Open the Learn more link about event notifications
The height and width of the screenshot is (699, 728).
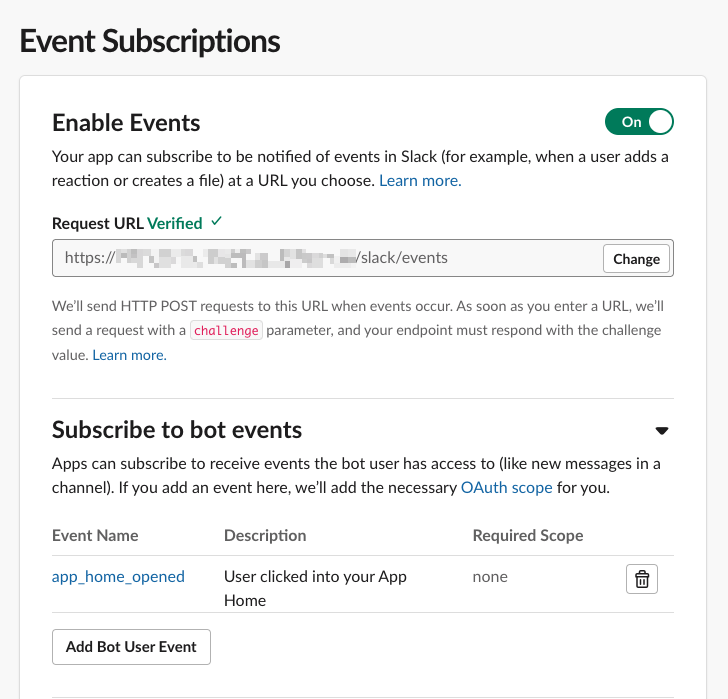420,181
